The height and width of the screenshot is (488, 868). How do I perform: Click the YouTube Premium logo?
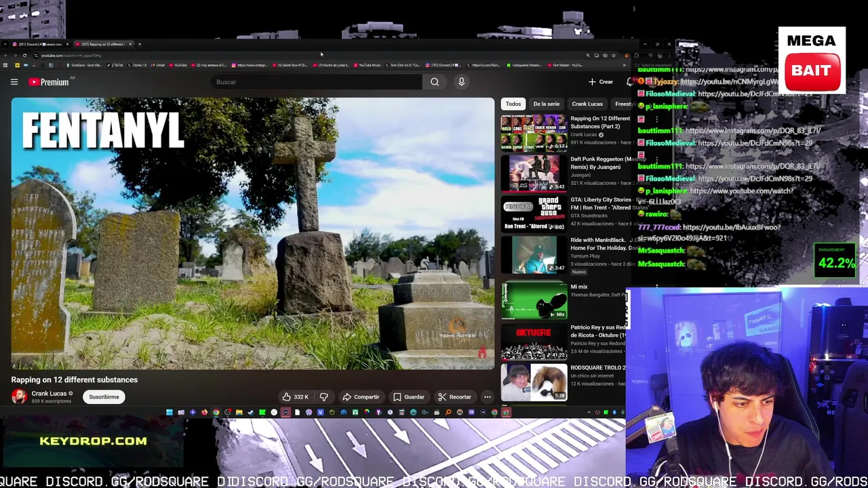[49, 82]
